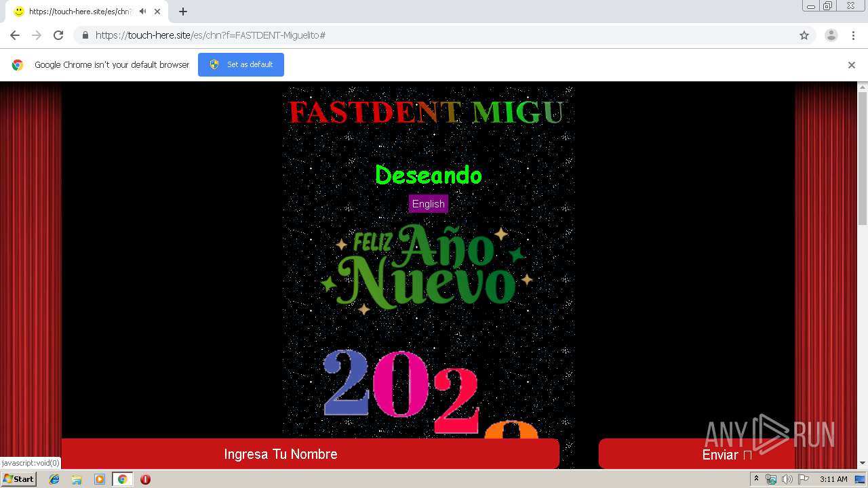
Task: Reload the page with the refresh icon
Action: [58, 35]
